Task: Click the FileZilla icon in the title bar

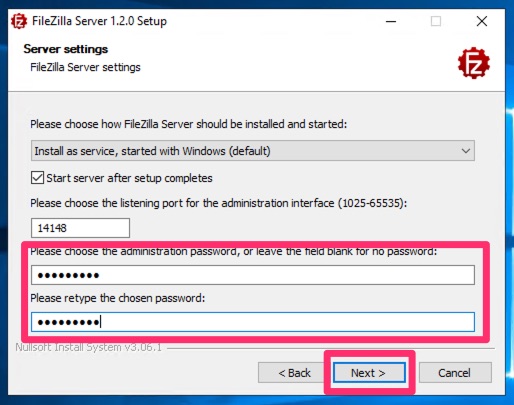Action: (x=19, y=21)
